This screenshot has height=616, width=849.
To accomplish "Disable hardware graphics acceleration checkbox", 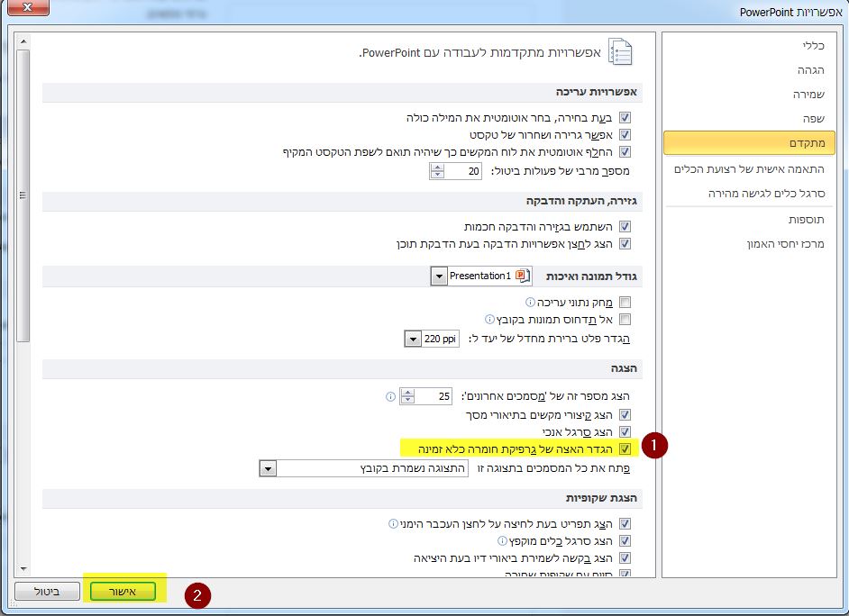I will tap(625, 448).
